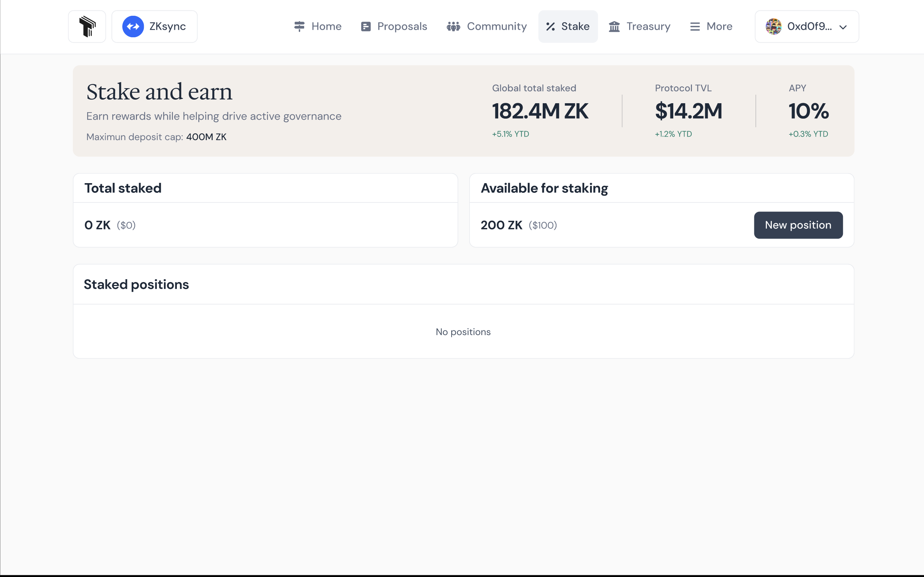Open the 0xd0f9... account dropdown
Image resolution: width=924 pixels, height=577 pixels.
click(807, 26)
